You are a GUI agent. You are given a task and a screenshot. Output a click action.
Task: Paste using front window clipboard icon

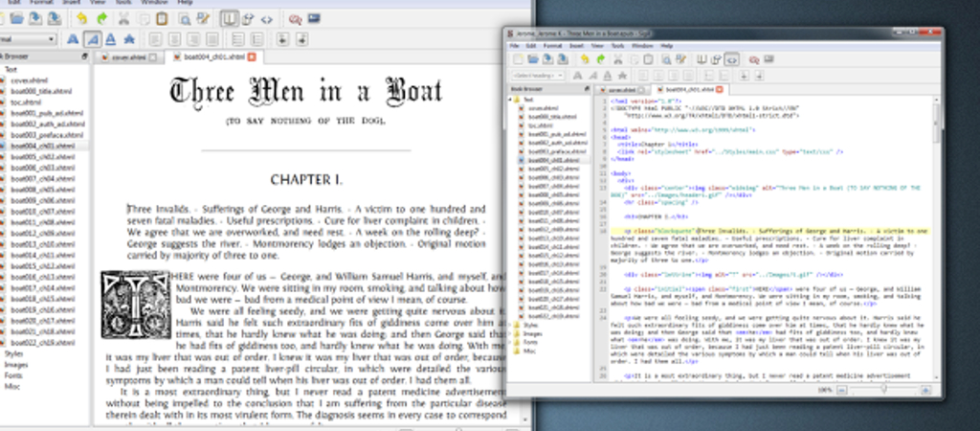648,59
